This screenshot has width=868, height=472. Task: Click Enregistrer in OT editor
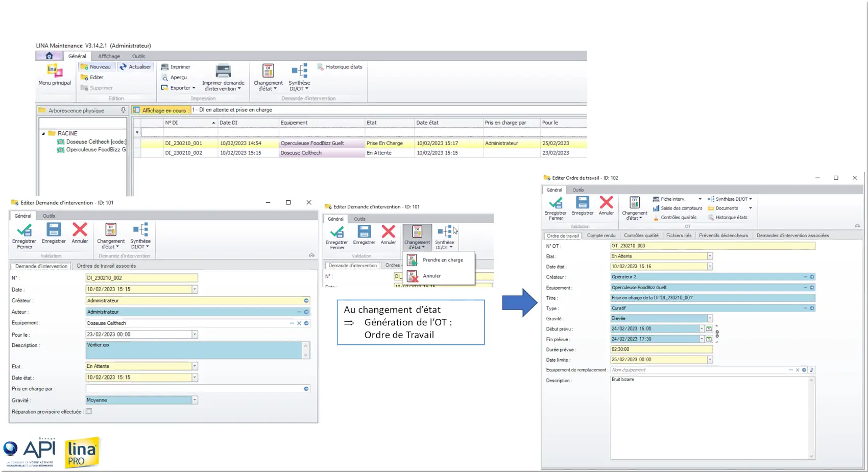click(583, 205)
